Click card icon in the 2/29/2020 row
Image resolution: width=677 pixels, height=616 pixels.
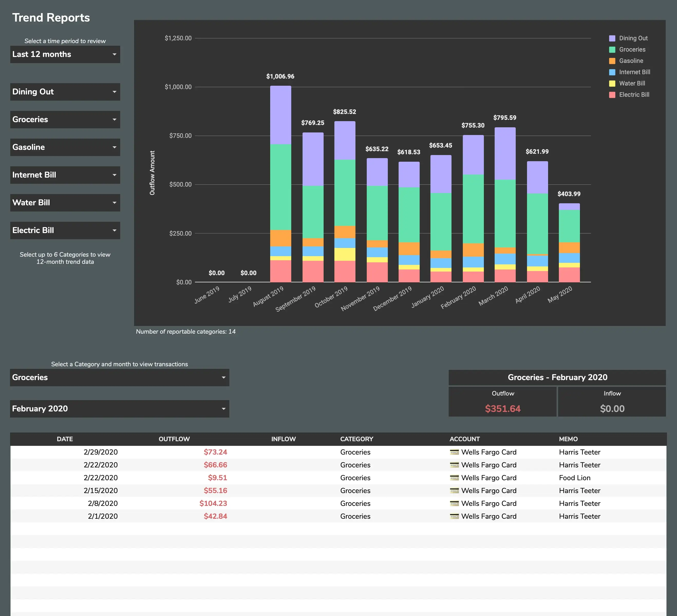point(454,452)
